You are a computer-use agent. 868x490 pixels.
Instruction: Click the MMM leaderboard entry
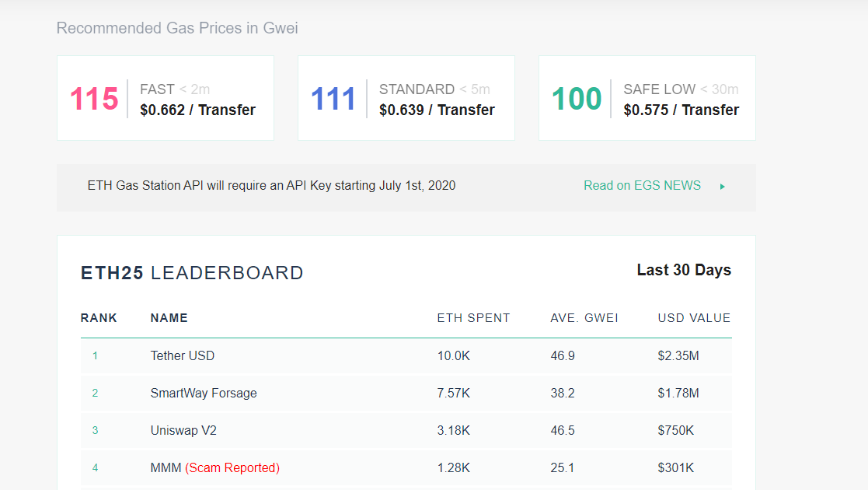coord(166,468)
